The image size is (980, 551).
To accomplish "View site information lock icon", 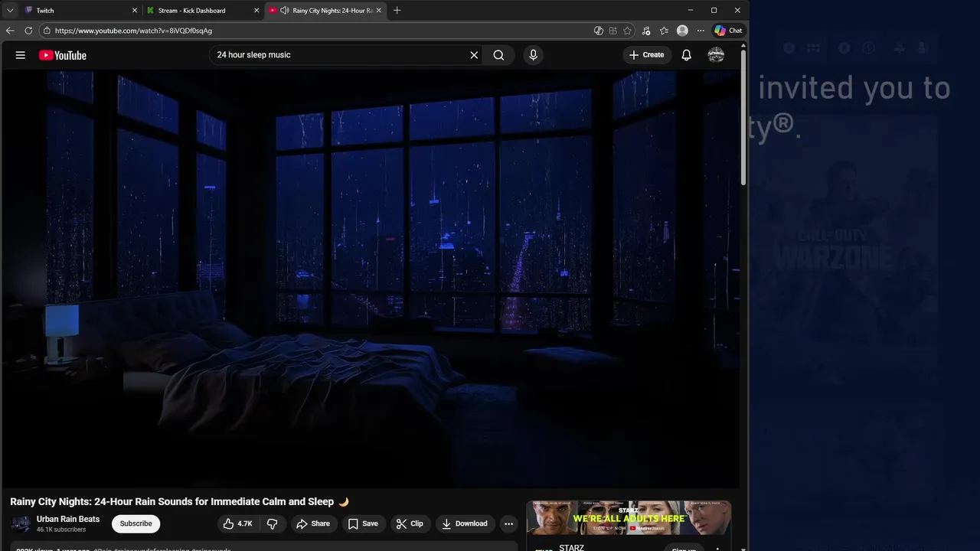I will pos(47,31).
